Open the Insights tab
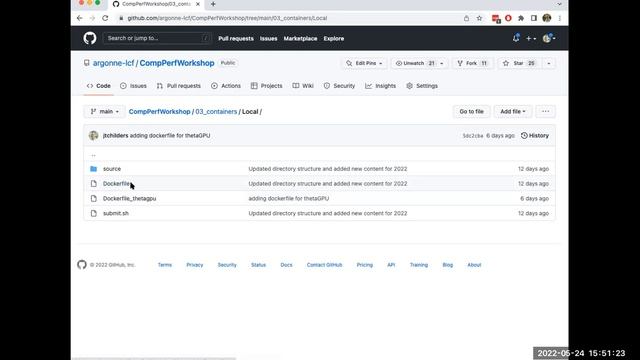The image size is (640, 360). point(380,86)
